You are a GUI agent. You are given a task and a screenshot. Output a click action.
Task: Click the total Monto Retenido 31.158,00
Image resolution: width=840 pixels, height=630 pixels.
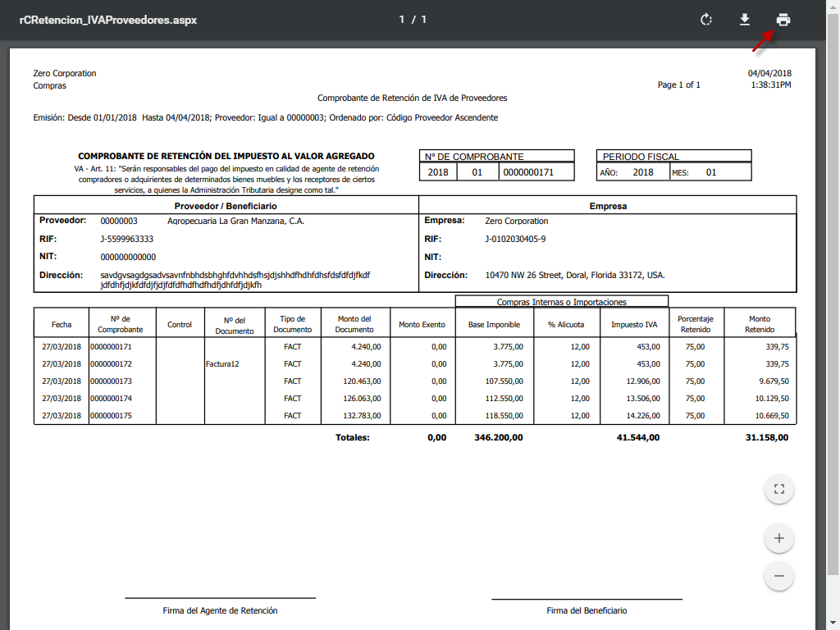[767, 438]
